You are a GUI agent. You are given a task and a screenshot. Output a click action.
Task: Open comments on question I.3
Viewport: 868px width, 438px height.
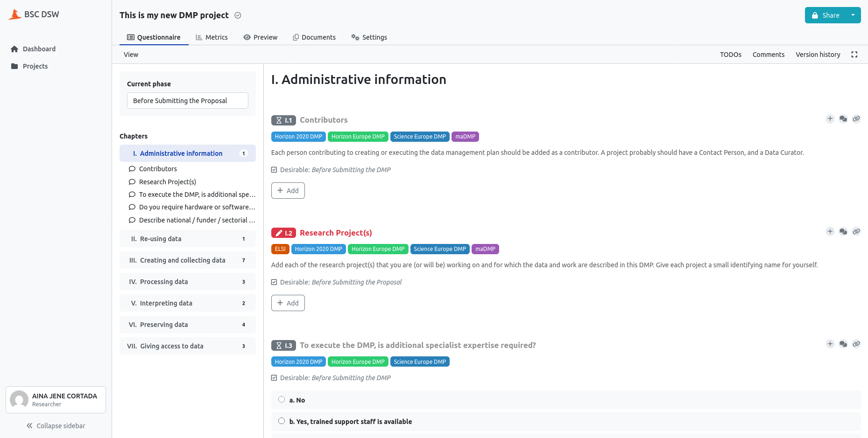point(843,344)
